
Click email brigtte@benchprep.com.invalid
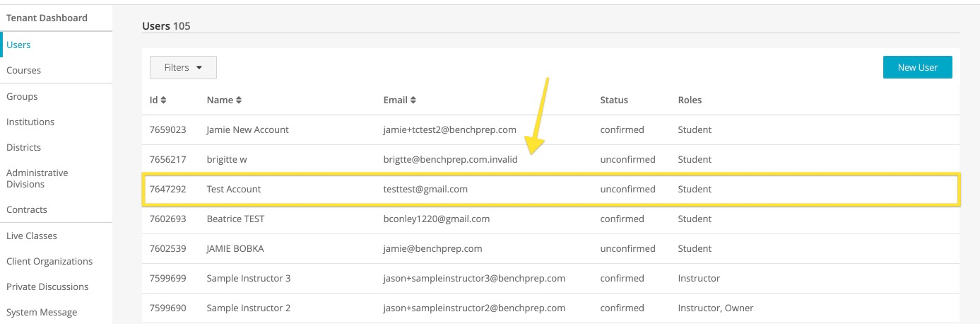[450, 159]
